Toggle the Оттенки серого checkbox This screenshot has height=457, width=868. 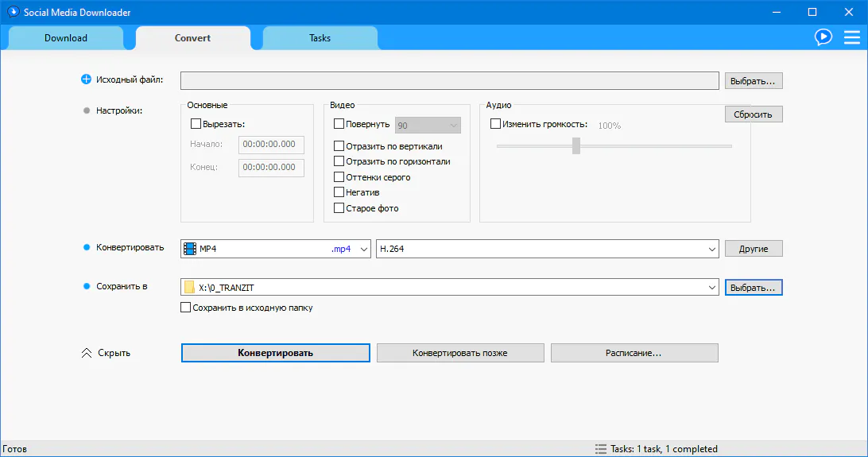pos(339,177)
